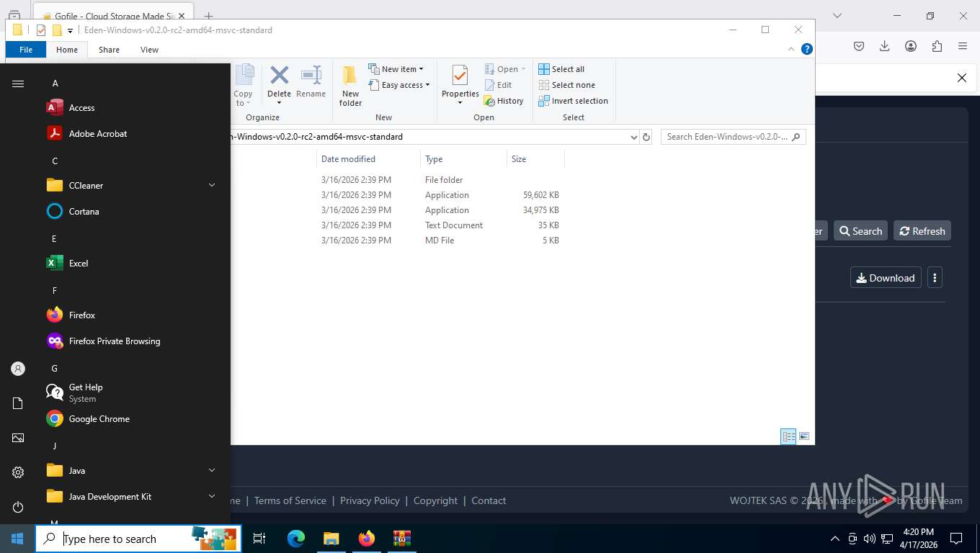Viewport: 980px width, 553px height.
Task: Open Access from the Start menu
Action: [x=130, y=108]
